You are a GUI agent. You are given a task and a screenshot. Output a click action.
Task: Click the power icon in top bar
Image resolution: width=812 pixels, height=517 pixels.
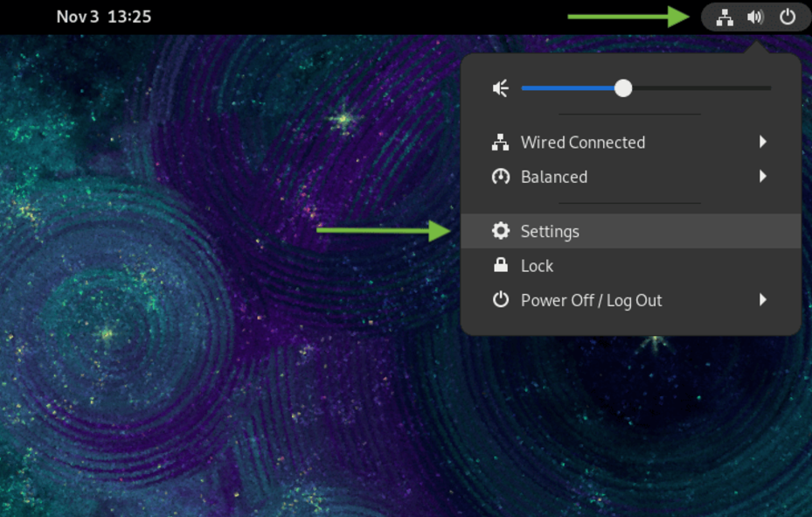[788, 17]
